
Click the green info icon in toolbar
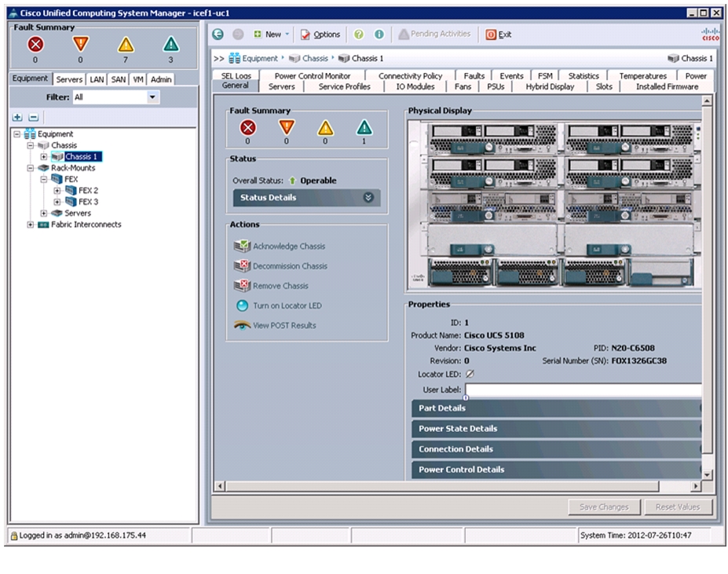(379, 34)
